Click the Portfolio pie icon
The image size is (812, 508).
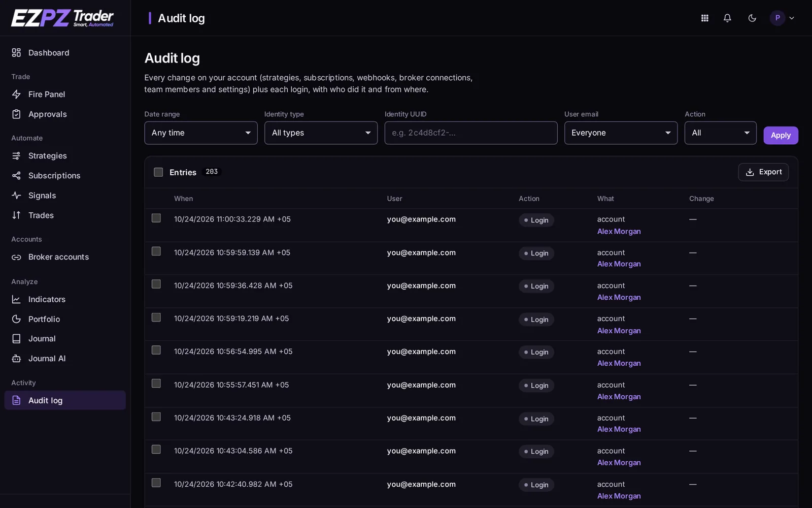(16, 319)
